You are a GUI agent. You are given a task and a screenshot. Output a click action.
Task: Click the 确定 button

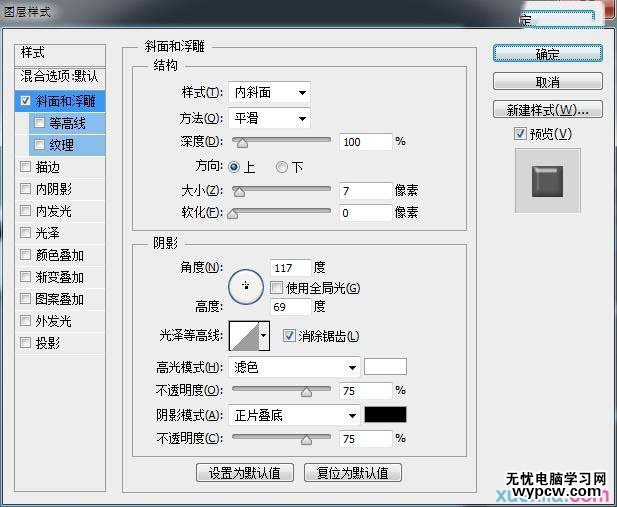[548, 54]
